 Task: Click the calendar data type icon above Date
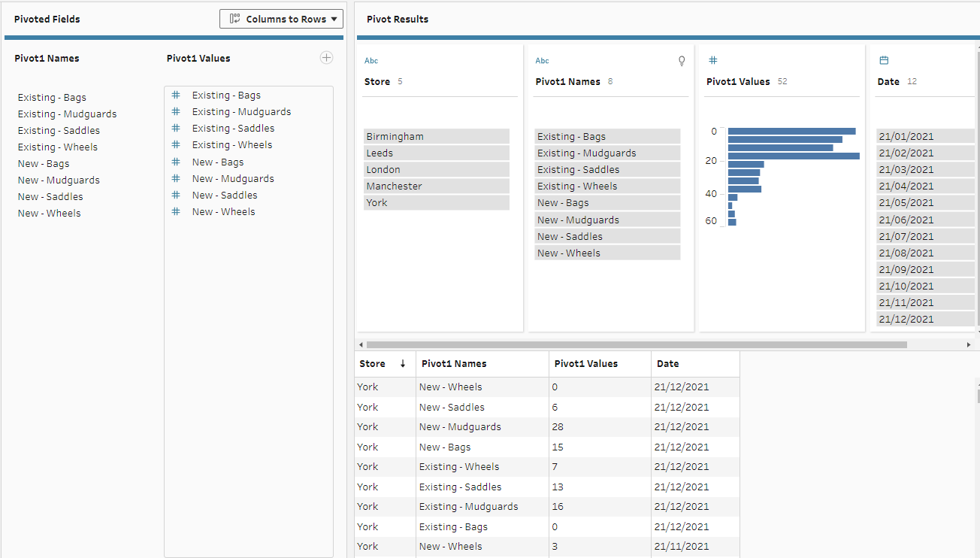pos(884,61)
